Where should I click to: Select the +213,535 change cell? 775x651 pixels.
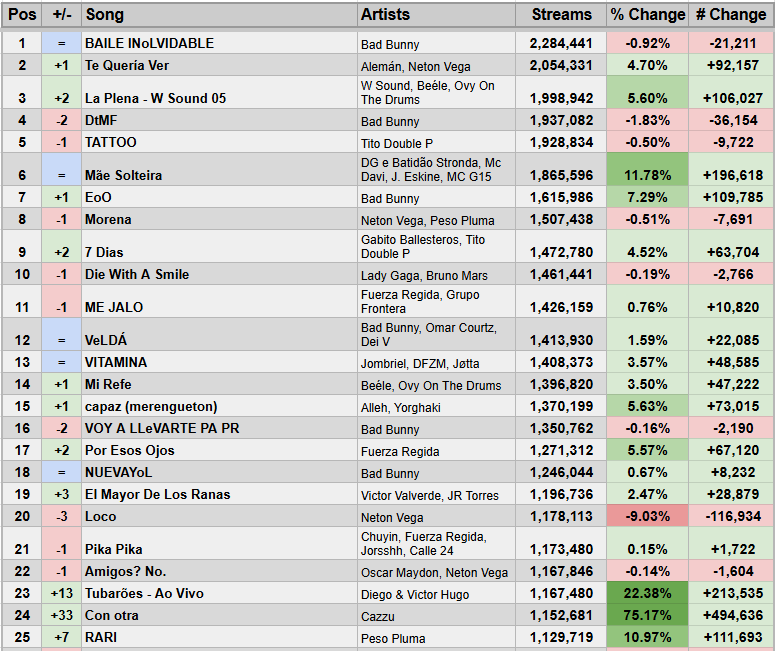pos(731,593)
